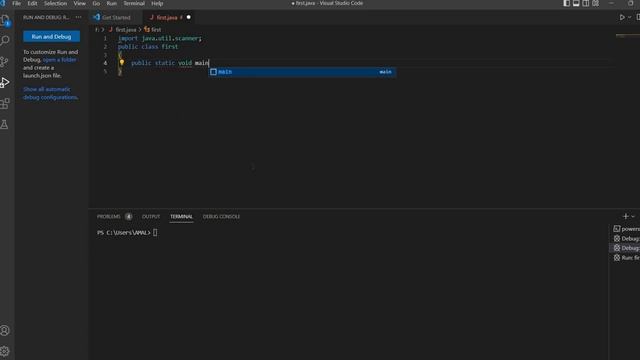Switch to the Debug Console panel tab
The width and height of the screenshot is (640, 360).
pyautogui.click(x=221, y=217)
